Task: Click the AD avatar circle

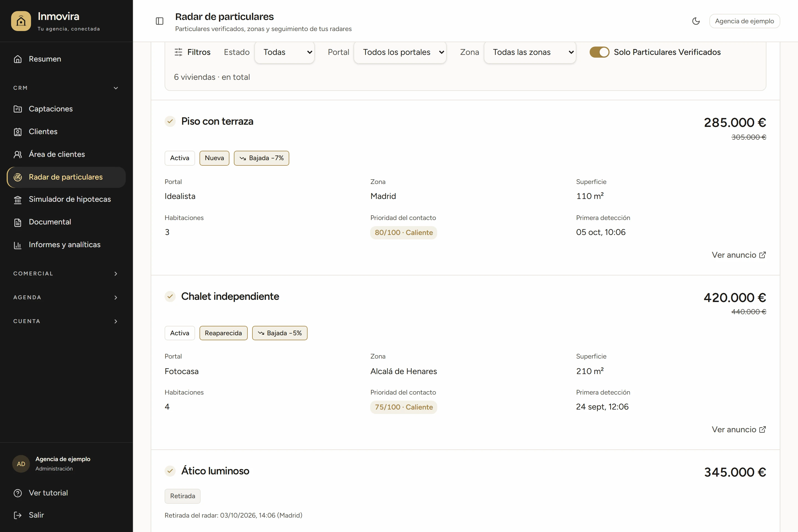Action: 21,464
